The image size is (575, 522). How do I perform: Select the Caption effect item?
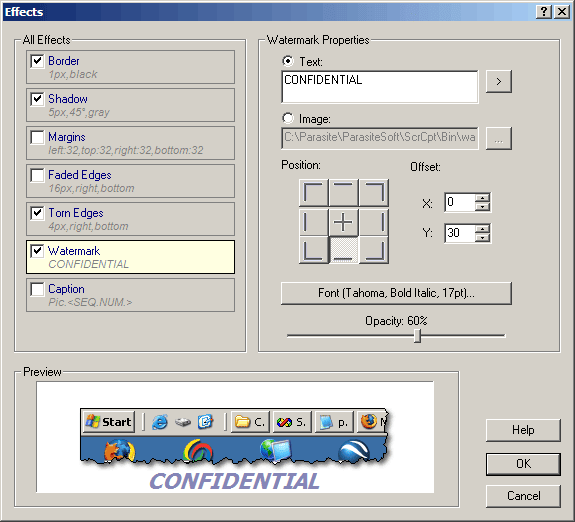pyautogui.click(x=131, y=295)
